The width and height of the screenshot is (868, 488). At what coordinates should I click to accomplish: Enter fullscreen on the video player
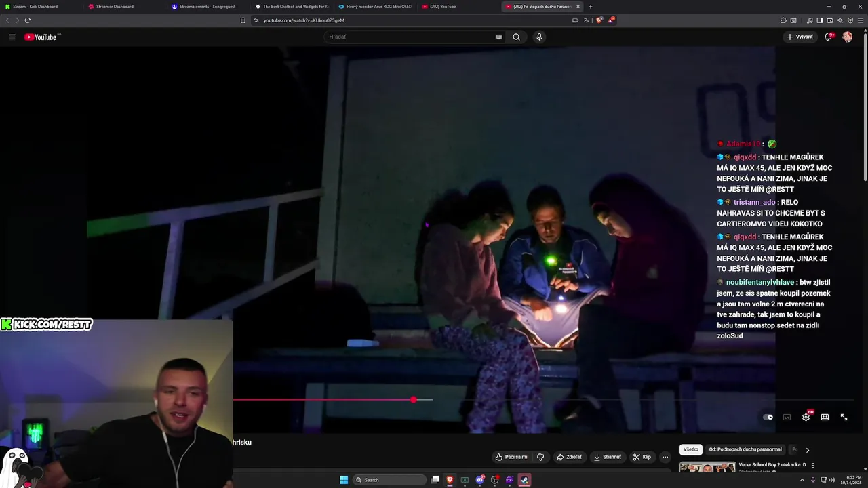point(844,417)
